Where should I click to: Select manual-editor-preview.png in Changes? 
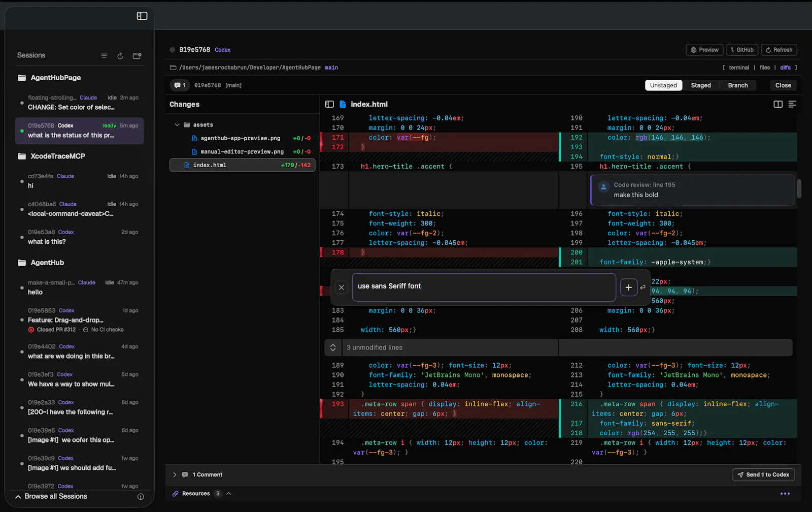pyautogui.click(x=242, y=151)
